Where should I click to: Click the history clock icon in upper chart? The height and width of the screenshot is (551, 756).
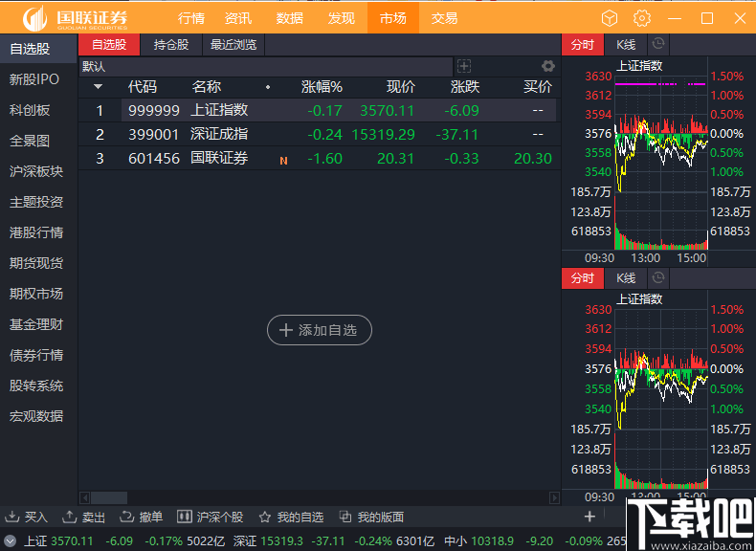pos(658,44)
